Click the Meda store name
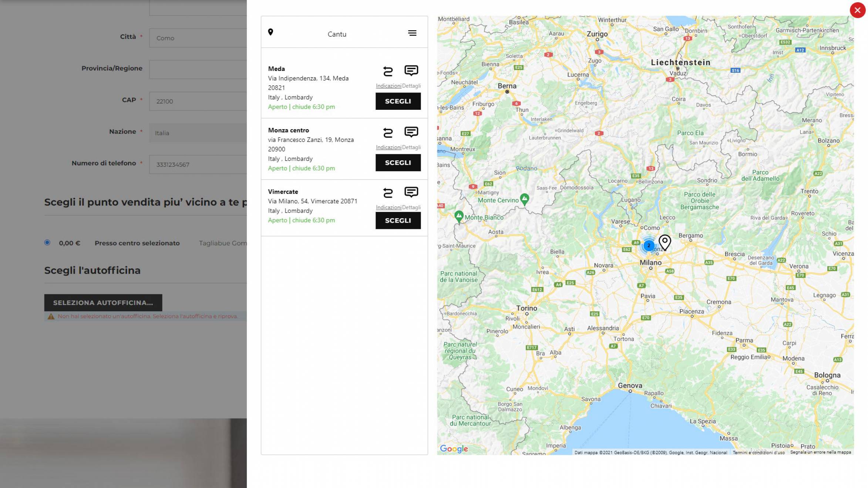 coord(276,69)
